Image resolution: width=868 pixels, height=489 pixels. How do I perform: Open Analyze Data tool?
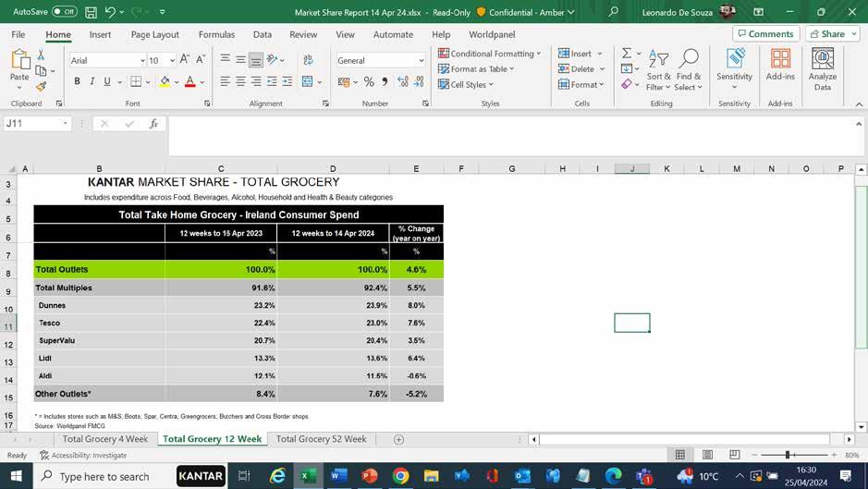[x=822, y=69]
